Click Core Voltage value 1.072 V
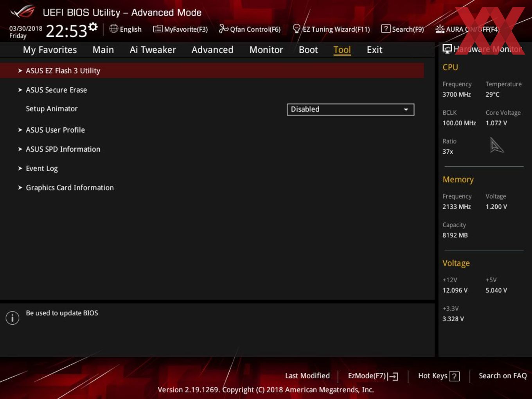Screen dimensions: 532x399 (x=496, y=123)
